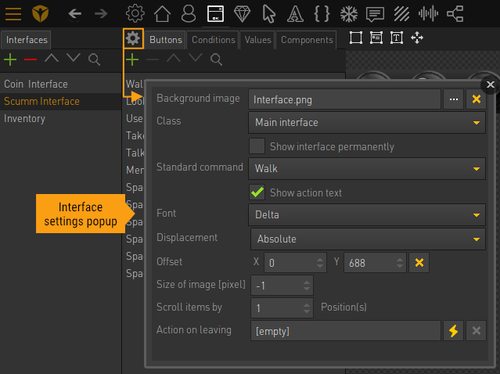
Task: Click the Offset X value field
Action: pyautogui.click(x=295, y=263)
